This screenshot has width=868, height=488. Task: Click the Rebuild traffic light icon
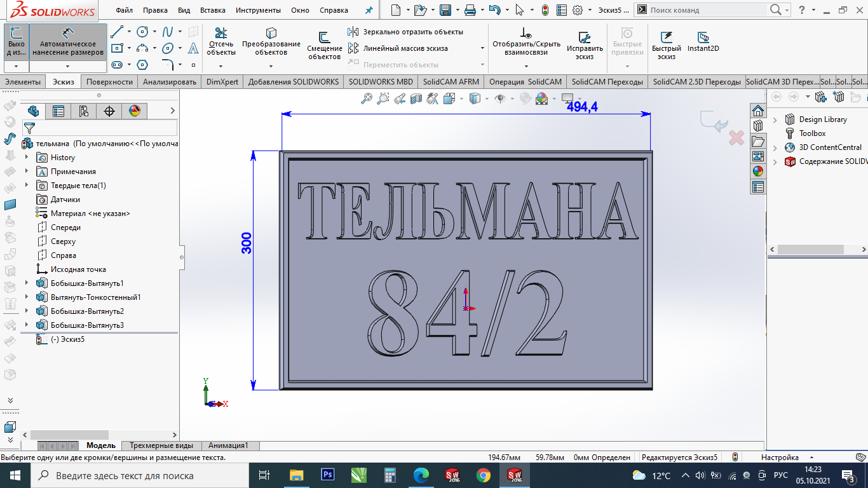545,10
